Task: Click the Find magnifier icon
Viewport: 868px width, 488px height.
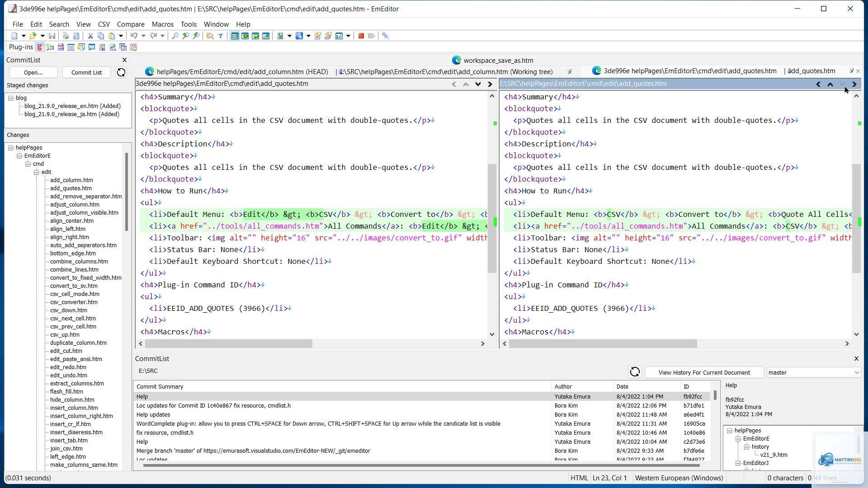Action: click(x=175, y=36)
